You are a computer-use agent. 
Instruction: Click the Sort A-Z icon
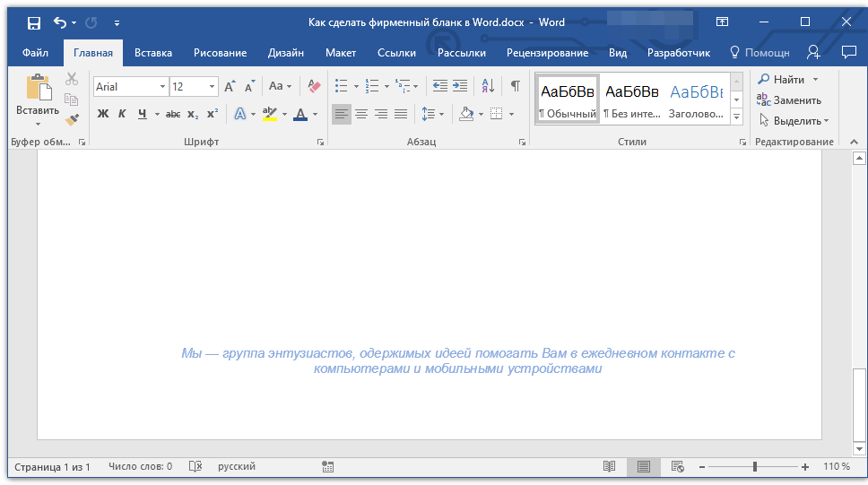(488, 86)
